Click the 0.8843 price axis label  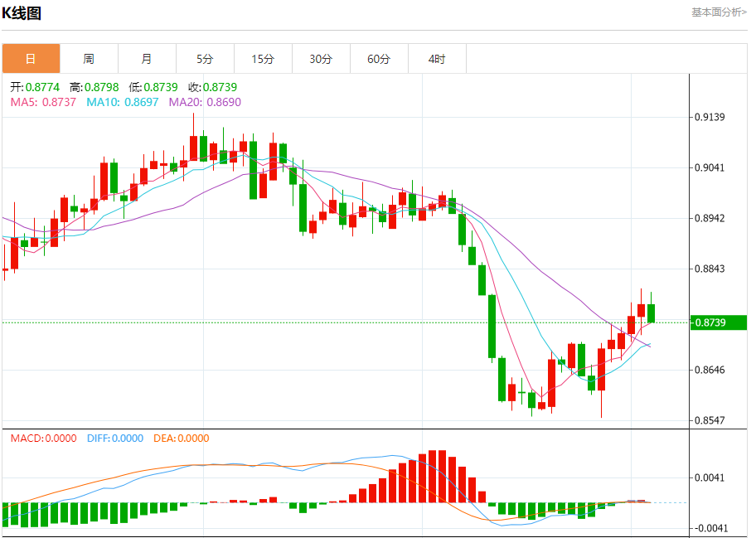[x=710, y=269]
